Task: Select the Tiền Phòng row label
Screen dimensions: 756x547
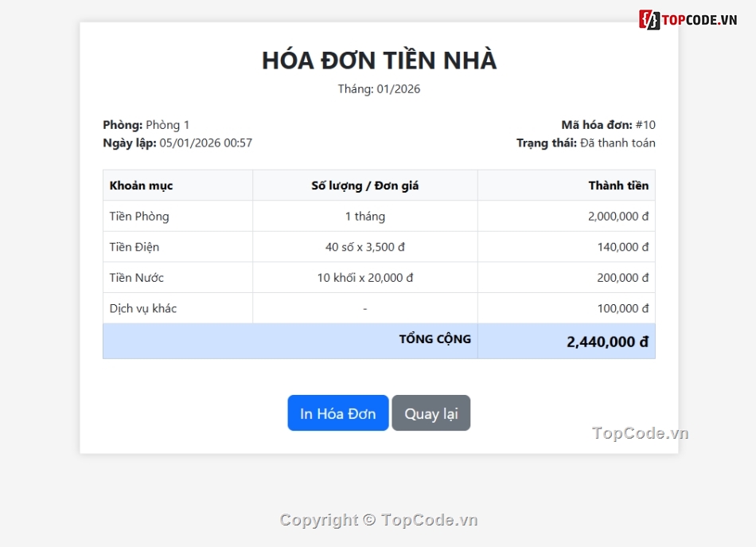Action: (x=139, y=216)
